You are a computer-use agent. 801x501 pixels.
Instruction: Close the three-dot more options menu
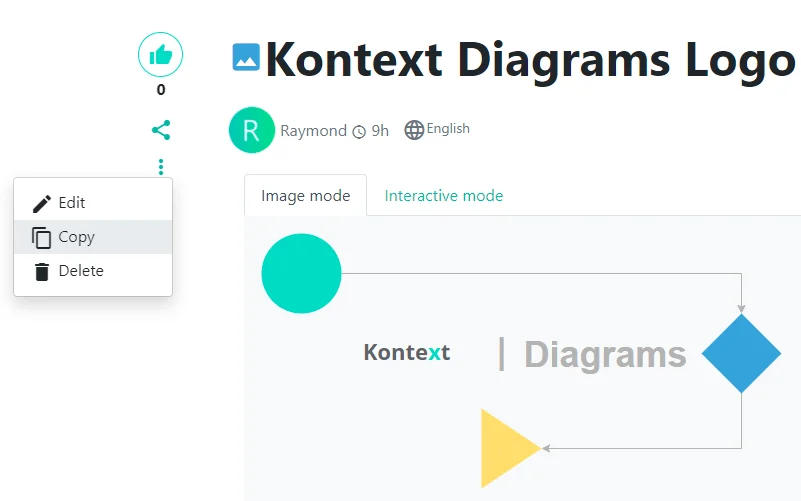[161, 167]
